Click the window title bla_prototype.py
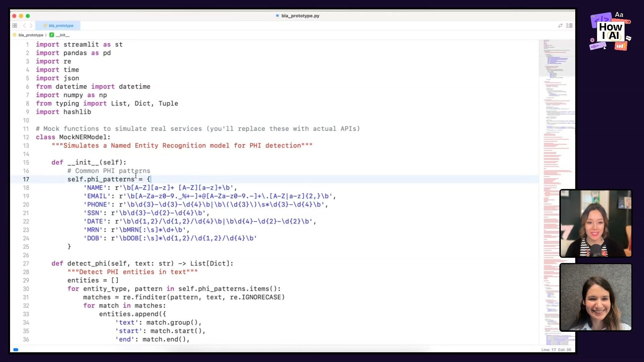644x362 pixels. [300, 16]
